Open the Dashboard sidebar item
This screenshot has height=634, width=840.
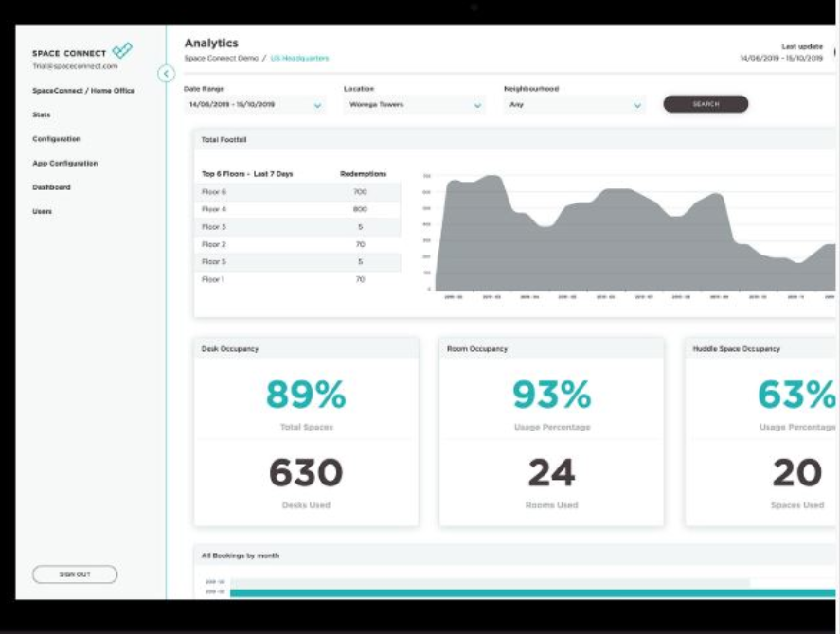[x=51, y=186]
